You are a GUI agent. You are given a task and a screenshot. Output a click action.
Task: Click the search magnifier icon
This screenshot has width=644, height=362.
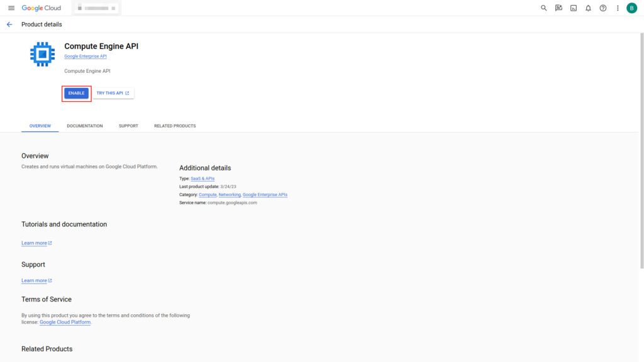click(544, 8)
